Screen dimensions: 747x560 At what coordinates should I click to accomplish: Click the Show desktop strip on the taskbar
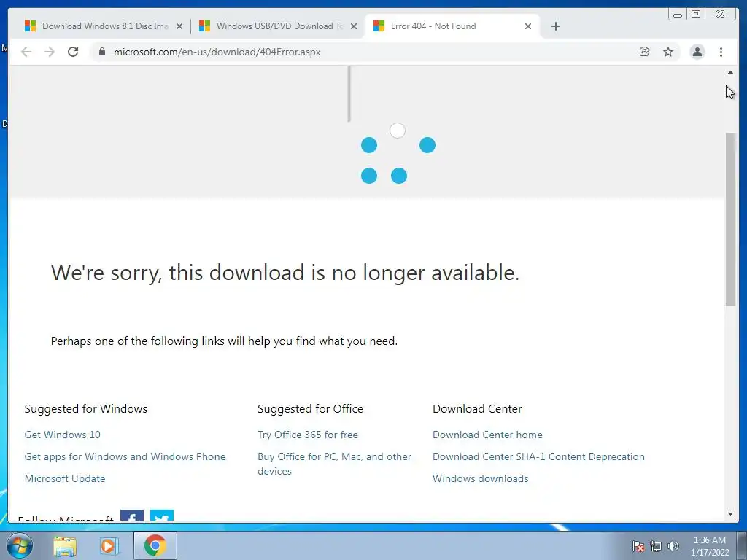742,545
